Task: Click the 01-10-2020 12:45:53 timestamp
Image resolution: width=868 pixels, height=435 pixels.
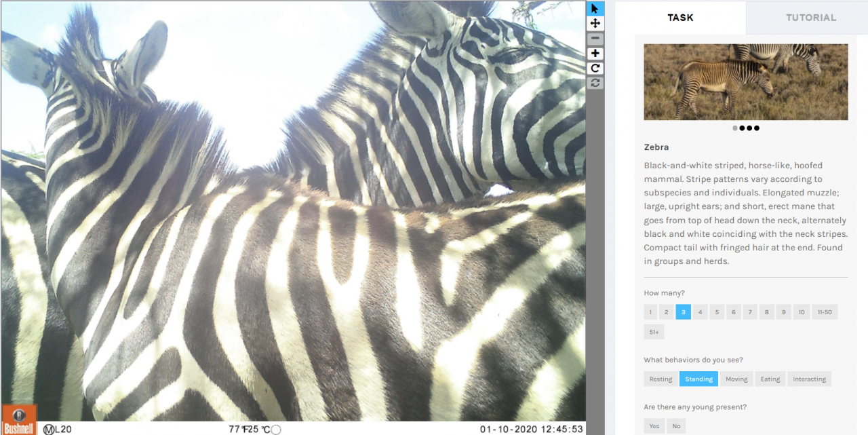Action: 531,429
